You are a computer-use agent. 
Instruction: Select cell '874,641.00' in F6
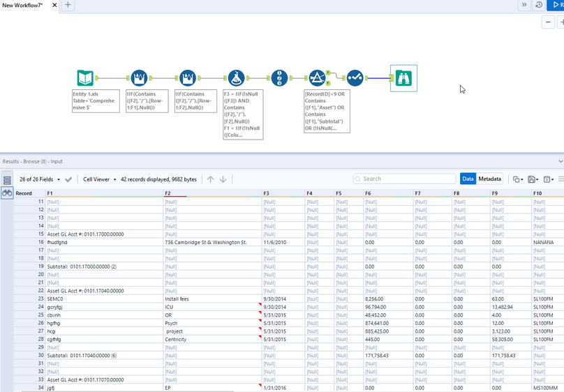click(388, 324)
